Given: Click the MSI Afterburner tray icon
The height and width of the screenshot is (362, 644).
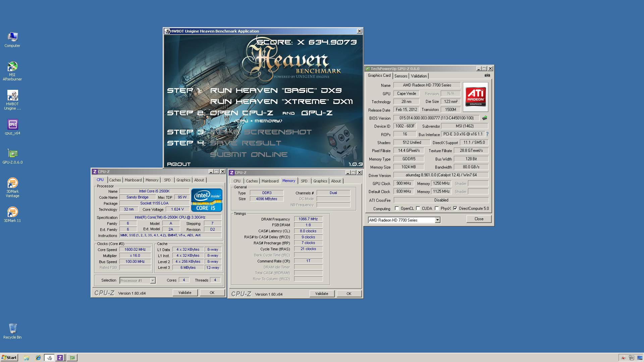Looking at the screenshot, I should coord(623,358).
